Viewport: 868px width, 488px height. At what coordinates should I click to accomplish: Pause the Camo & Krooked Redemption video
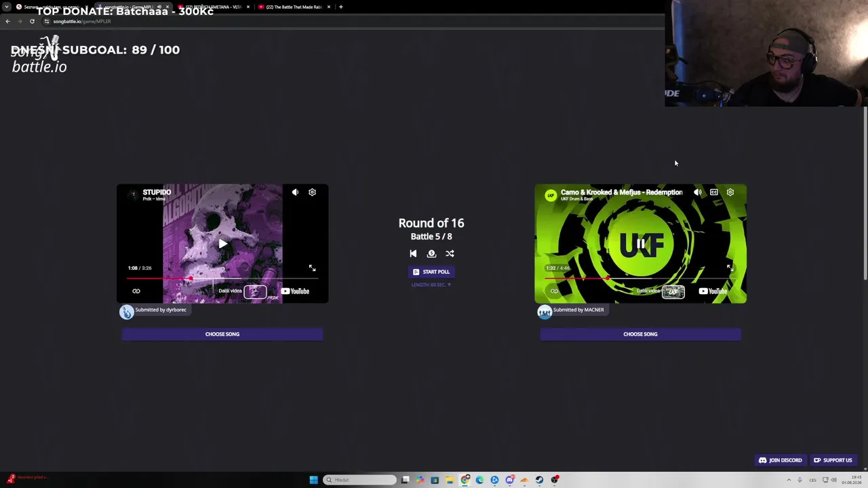[x=641, y=243]
